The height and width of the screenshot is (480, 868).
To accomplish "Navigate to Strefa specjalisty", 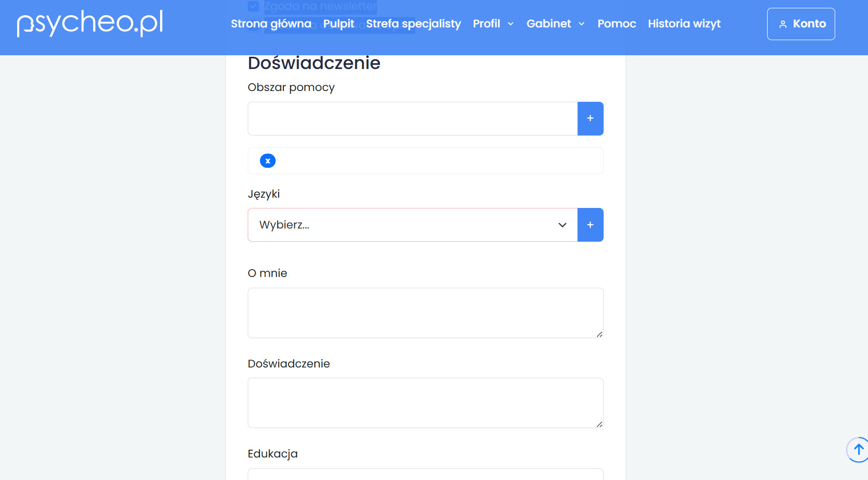I will click(x=413, y=24).
